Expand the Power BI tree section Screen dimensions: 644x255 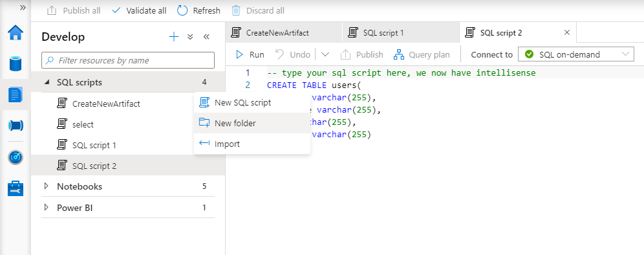(x=46, y=208)
